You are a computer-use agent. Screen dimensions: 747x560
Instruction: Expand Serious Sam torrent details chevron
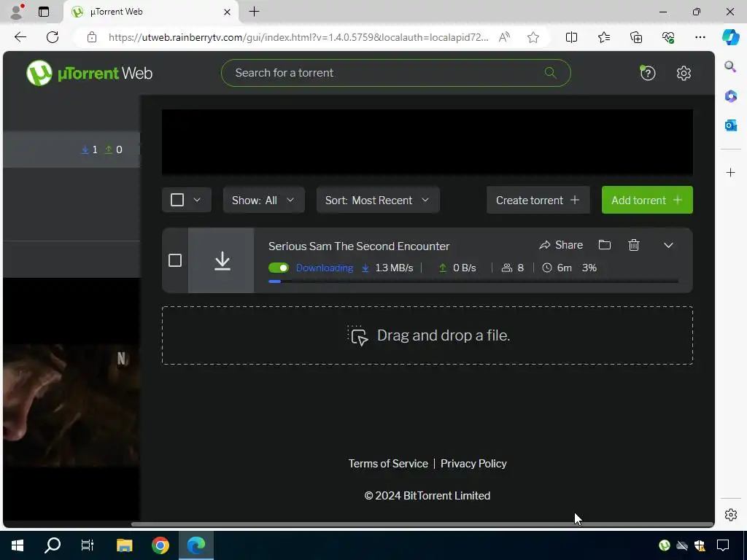point(668,245)
